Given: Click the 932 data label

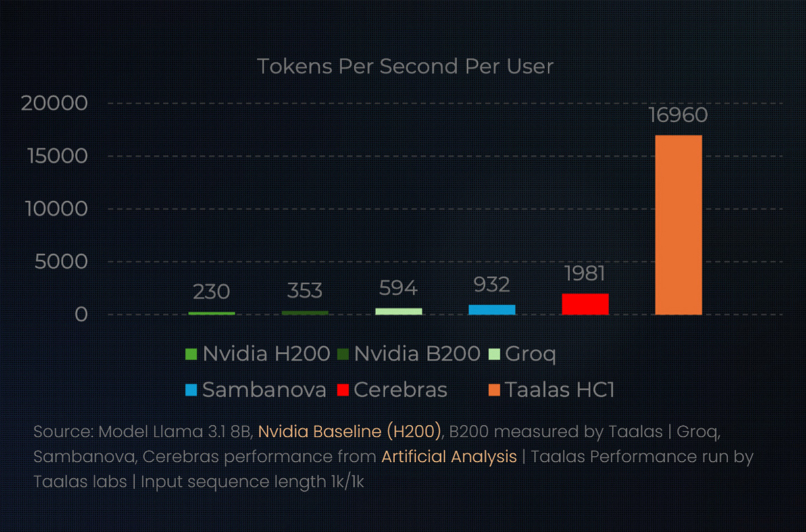Looking at the screenshot, I should pyautogui.click(x=492, y=285).
